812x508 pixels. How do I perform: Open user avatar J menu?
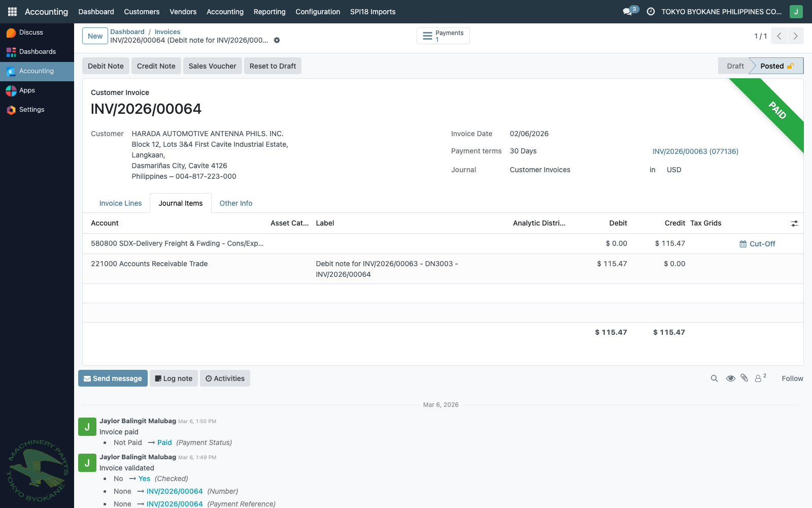click(796, 11)
